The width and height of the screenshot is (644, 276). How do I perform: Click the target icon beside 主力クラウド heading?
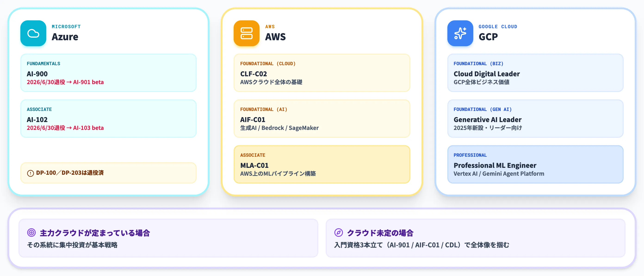pos(31,233)
